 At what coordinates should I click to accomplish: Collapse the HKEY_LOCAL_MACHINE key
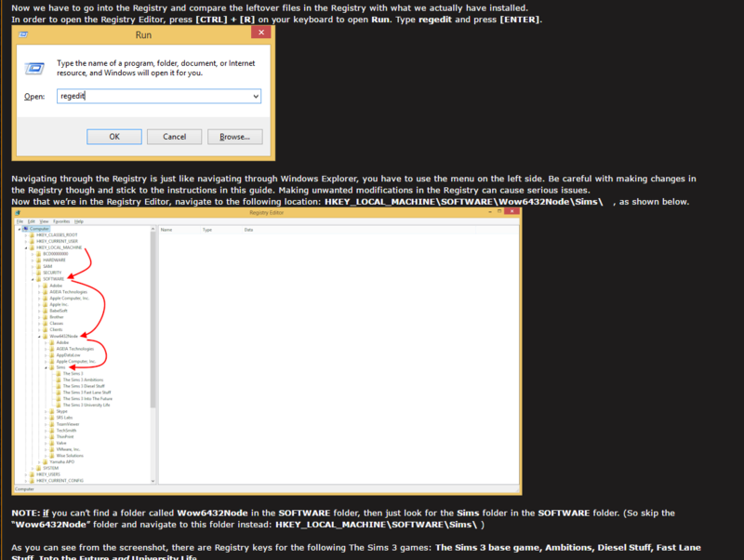pos(26,247)
